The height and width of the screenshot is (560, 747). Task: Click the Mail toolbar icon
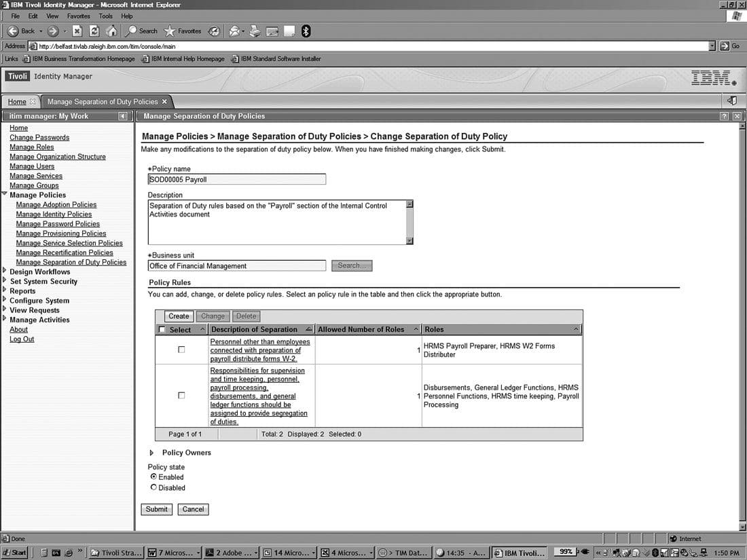click(x=234, y=31)
